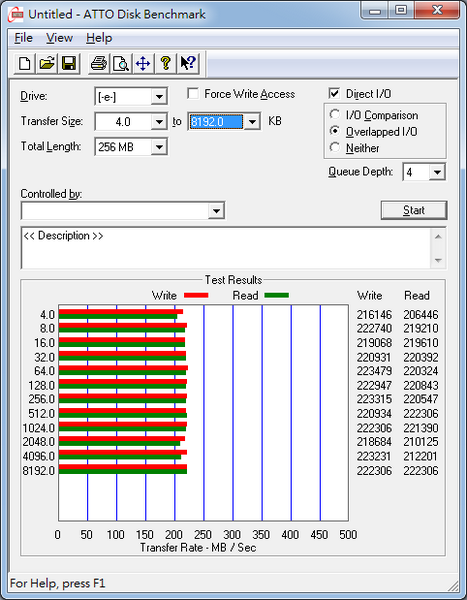Open the File menu
467x600 pixels.
pos(23,38)
